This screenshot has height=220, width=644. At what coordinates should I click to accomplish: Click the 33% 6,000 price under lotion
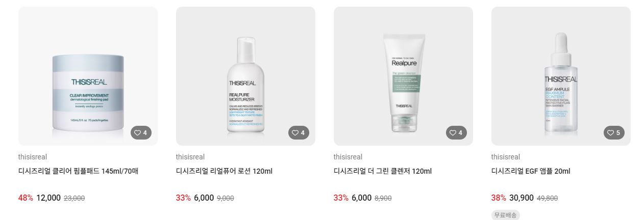195,198
